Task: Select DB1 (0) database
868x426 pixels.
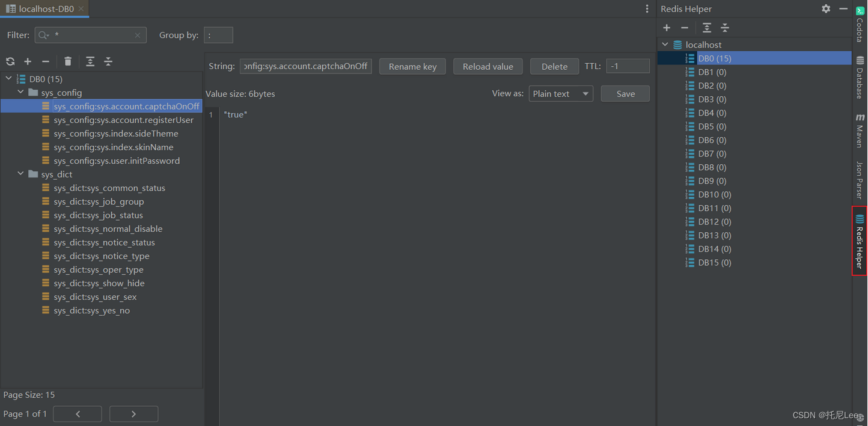Action: [x=712, y=72]
